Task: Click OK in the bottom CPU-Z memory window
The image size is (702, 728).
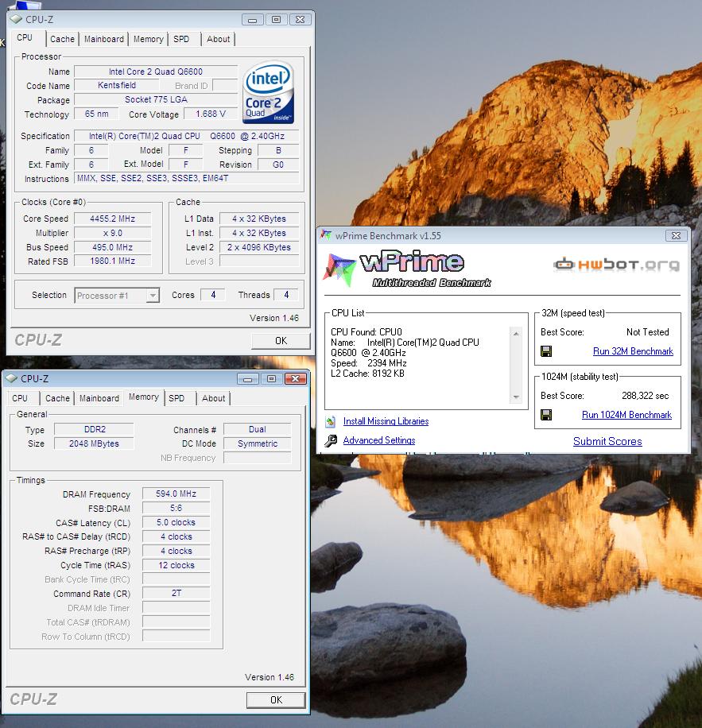Action: 276,699
